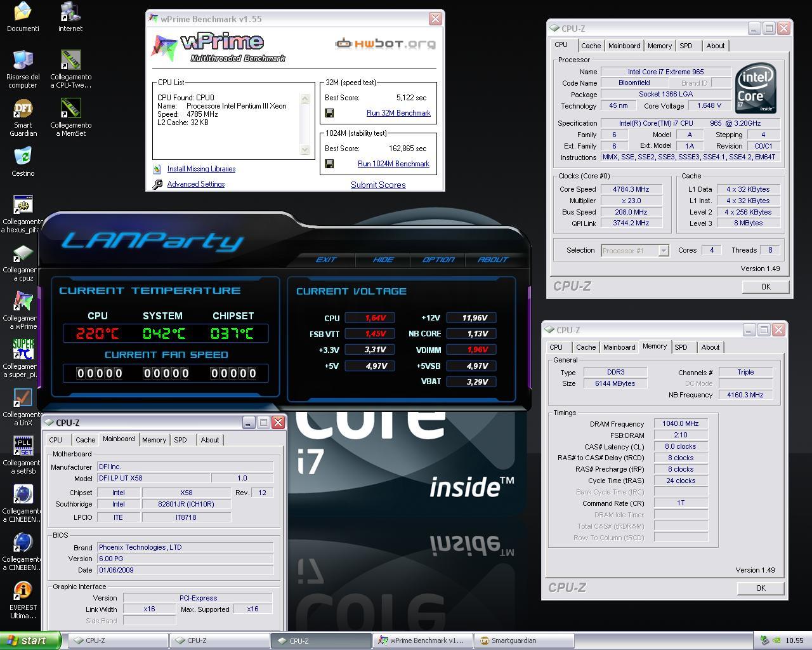
Task: Click the NVIDIA icon in system tray
Action: coord(776,640)
